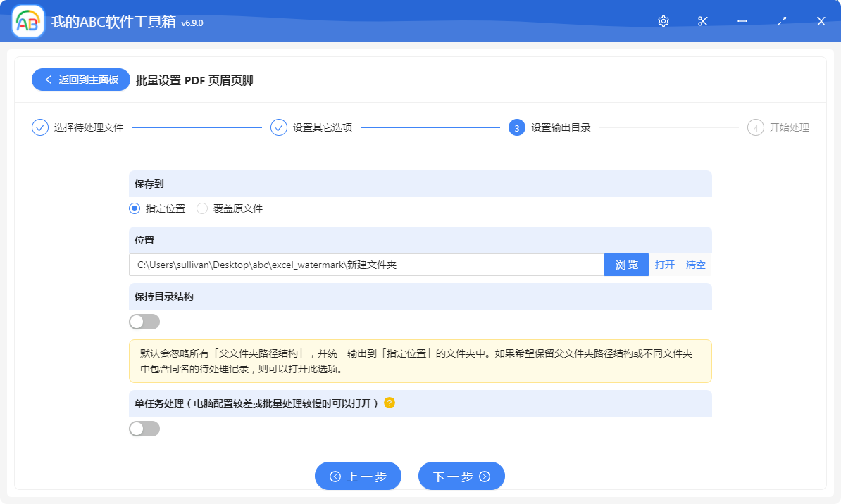Click inside the output path input field
Screen dimensions: 841x504
(366, 264)
